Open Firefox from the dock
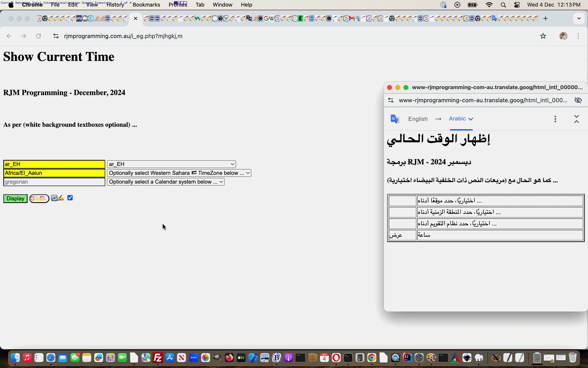The height and width of the screenshot is (368, 588). (229, 358)
